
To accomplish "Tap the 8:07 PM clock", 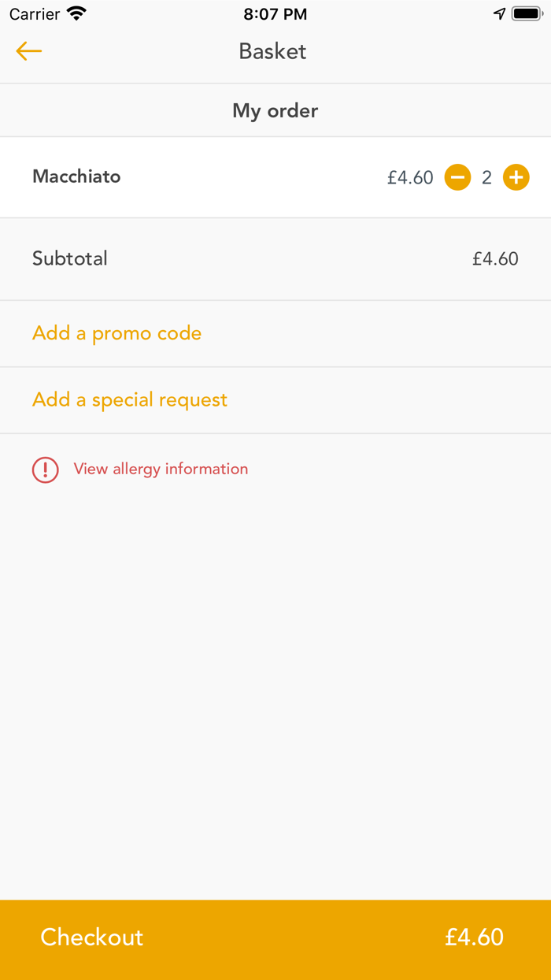I will pyautogui.click(x=275, y=13).
